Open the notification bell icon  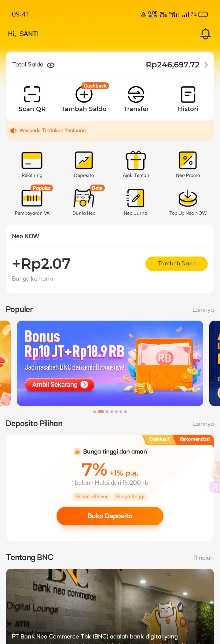point(205,34)
